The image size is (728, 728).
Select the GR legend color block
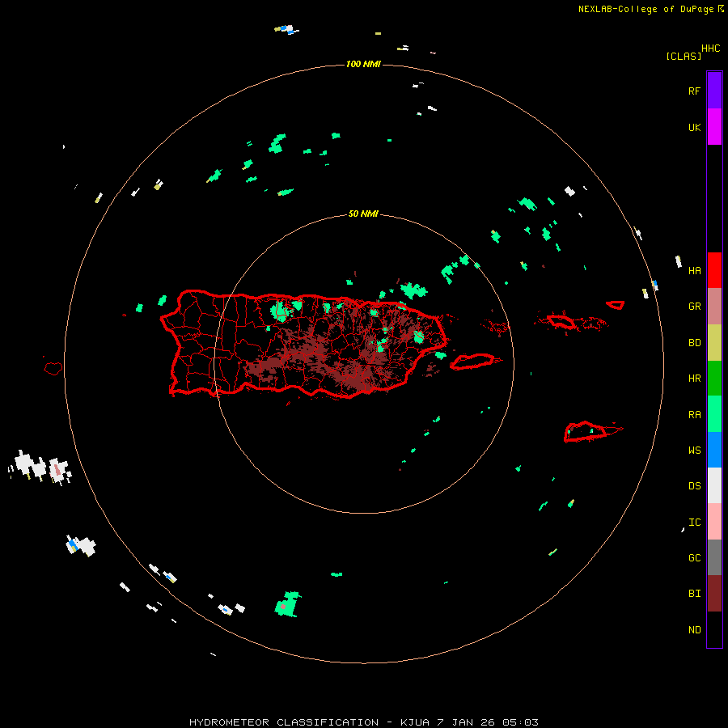click(714, 306)
